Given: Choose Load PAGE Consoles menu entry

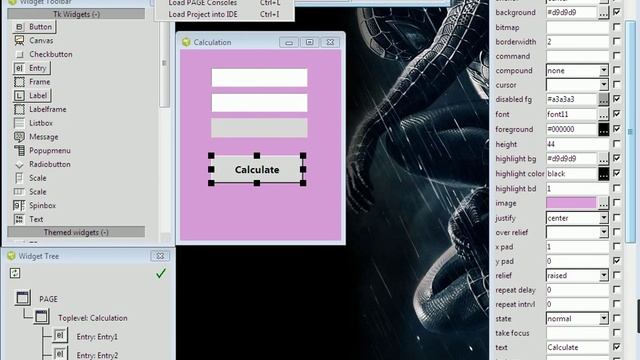Looking at the screenshot, I should [x=224, y=3].
